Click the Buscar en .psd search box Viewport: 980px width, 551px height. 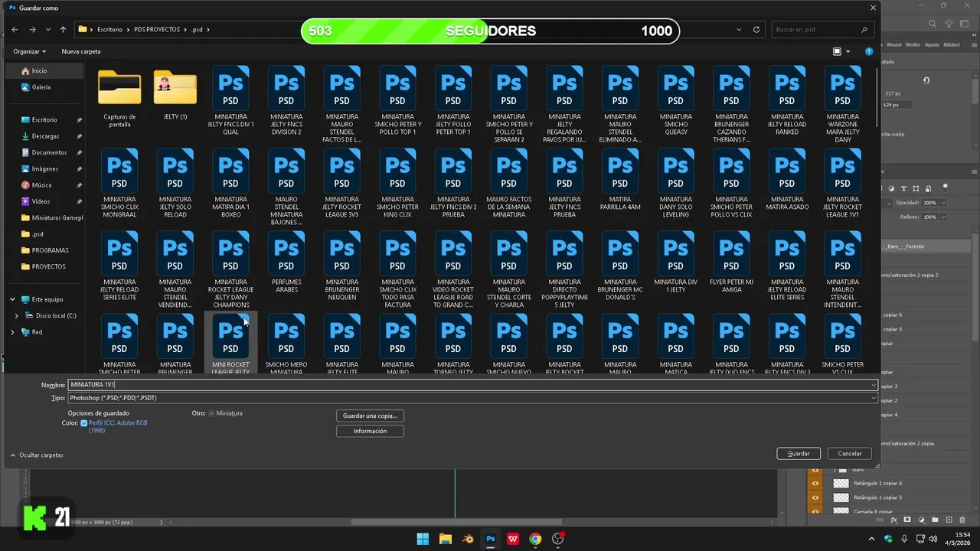tap(822, 30)
